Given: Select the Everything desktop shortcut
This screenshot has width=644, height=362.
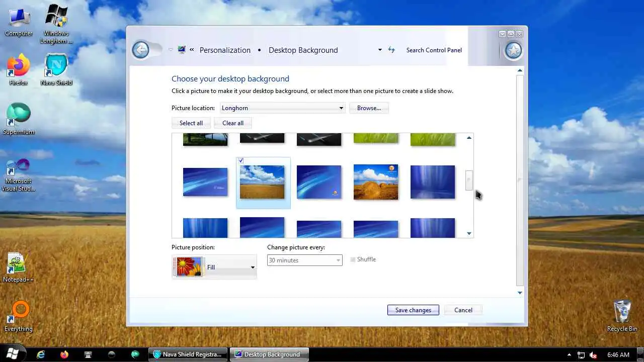Looking at the screenshot, I should tap(19, 316).
